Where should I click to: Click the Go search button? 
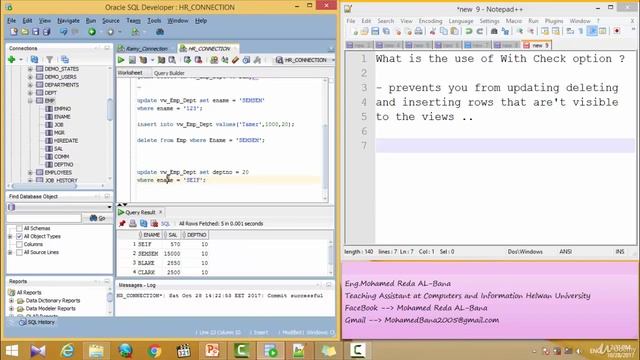pos(98,218)
